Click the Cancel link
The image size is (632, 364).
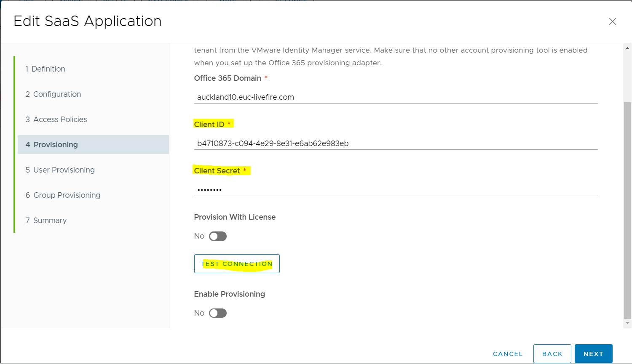coord(508,354)
